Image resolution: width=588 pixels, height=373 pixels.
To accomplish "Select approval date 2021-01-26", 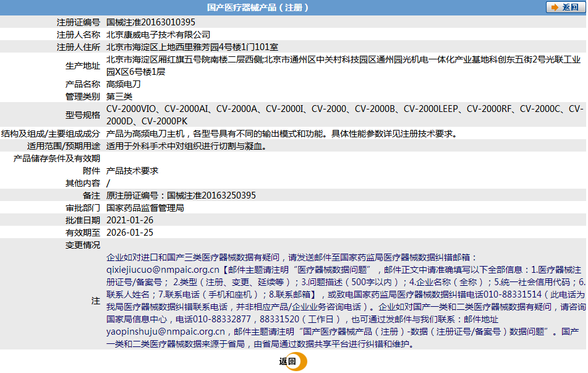I will pos(130,220).
